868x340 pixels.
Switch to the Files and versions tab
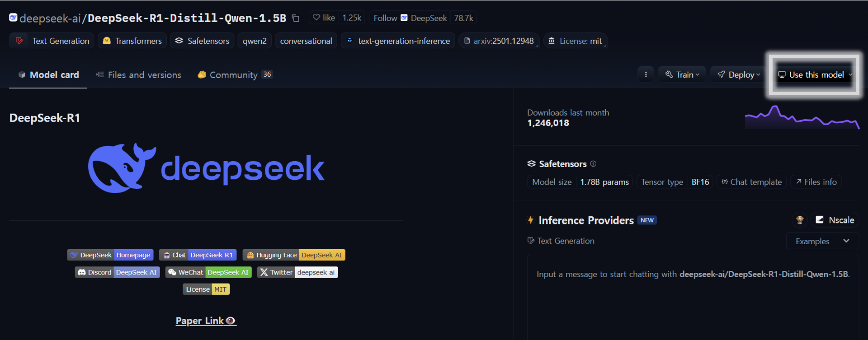(138, 75)
